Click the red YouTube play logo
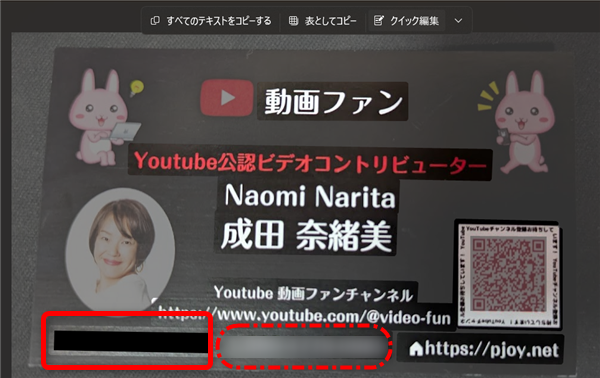 [227, 98]
